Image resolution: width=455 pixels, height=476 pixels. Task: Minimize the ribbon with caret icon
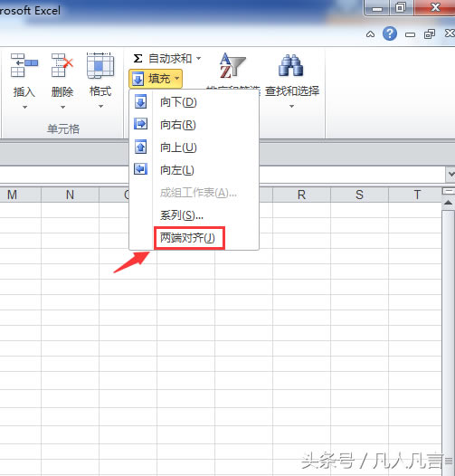(x=370, y=34)
